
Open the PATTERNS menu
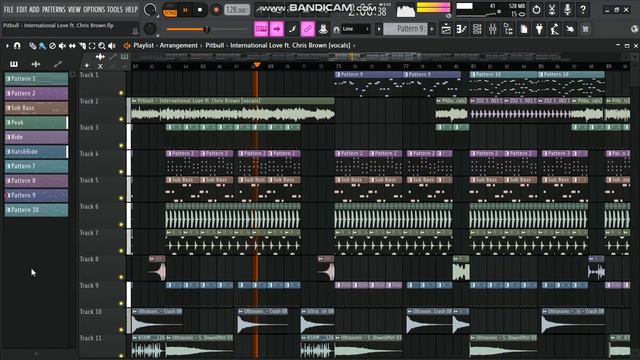tap(53, 9)
